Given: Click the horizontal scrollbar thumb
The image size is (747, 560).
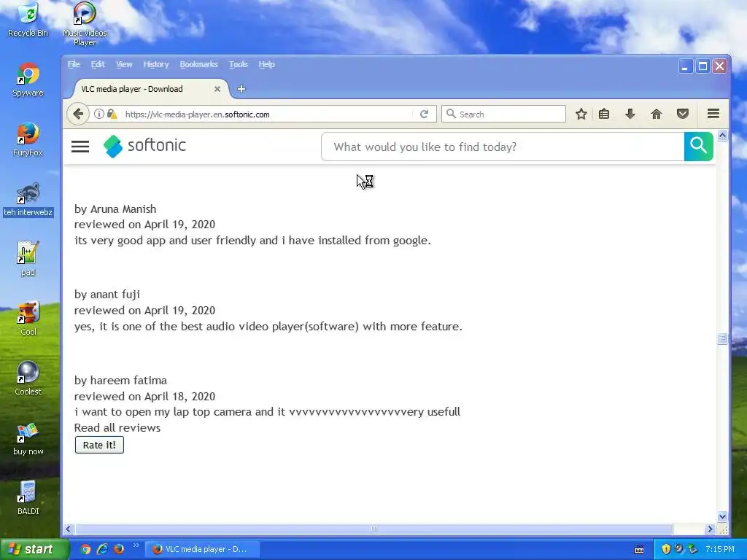Looking at the screenshot, I should click(x=374, y=529).
